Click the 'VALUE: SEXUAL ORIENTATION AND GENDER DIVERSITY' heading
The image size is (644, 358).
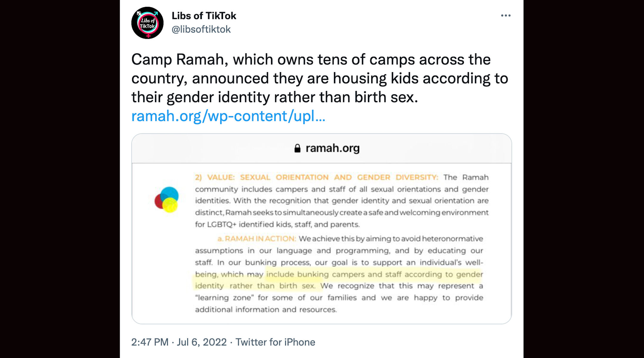click(x=323, y=177)
